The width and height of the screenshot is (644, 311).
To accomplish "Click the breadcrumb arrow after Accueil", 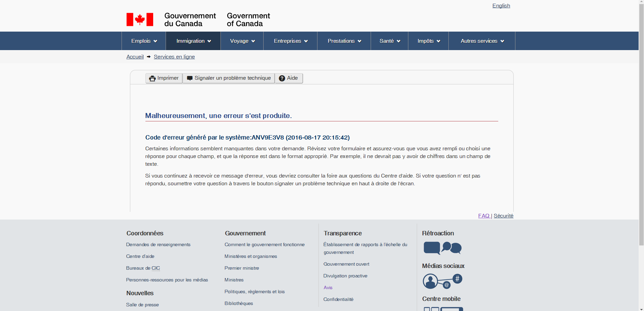I will coord(149,57).
